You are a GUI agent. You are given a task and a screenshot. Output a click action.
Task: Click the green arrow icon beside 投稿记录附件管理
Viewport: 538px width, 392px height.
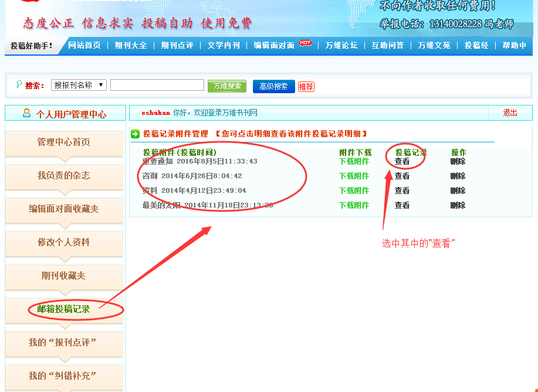135,134
